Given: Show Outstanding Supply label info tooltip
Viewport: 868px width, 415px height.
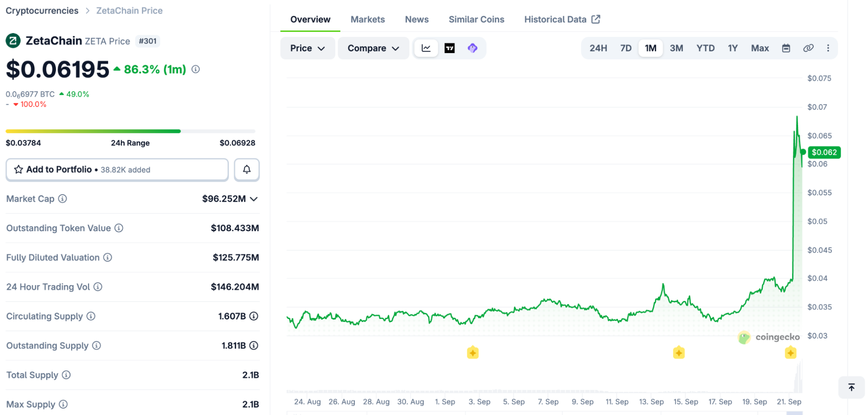Looking at the screenshot, I should (x=96, y=345).
